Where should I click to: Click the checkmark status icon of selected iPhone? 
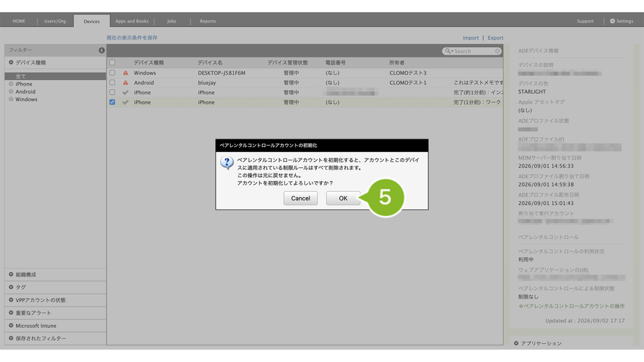(126, 102)
